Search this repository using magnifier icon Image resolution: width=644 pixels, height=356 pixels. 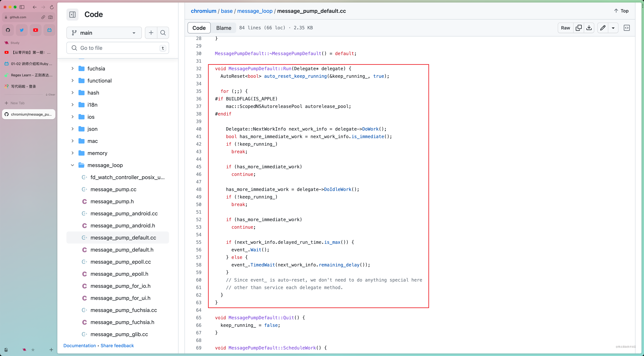coord(163,33)
